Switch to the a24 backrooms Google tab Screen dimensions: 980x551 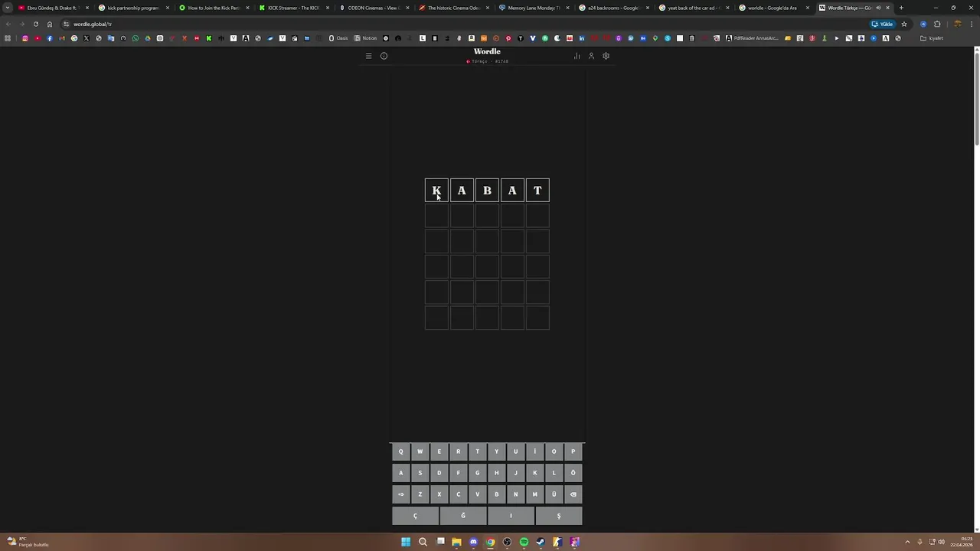click(x=613, y=8)
